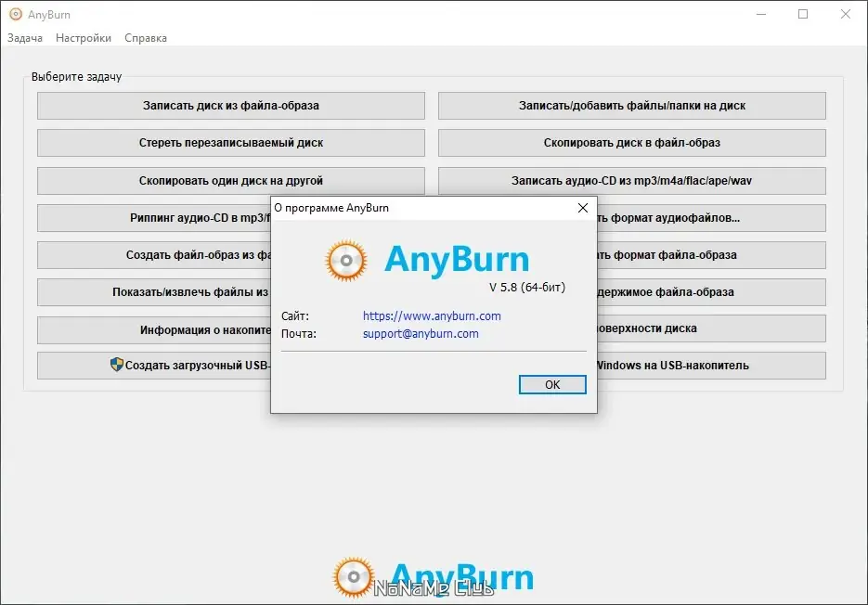The image size is (868, 605).
Task: Open the Задача menu
Action: point(25,38)
